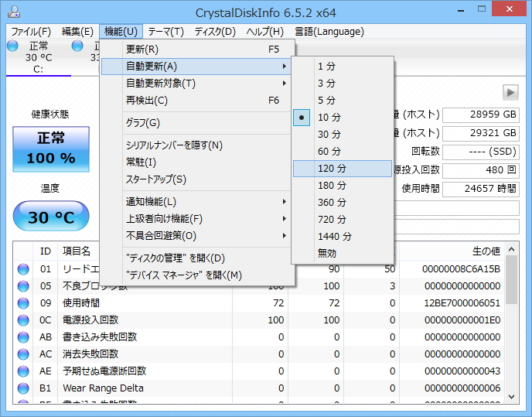Expand 自動更新対象(T) submenu

(x=196, y=84)
